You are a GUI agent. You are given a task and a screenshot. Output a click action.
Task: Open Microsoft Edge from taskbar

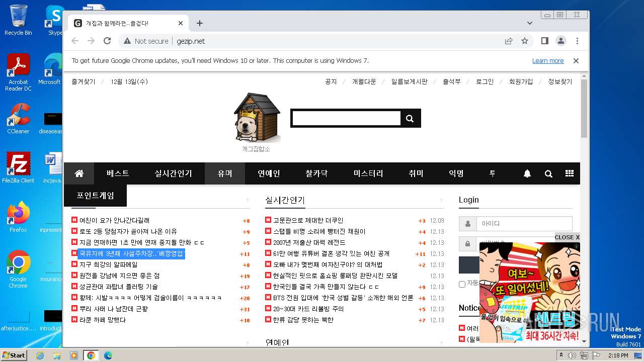click(x=108, y=355)
